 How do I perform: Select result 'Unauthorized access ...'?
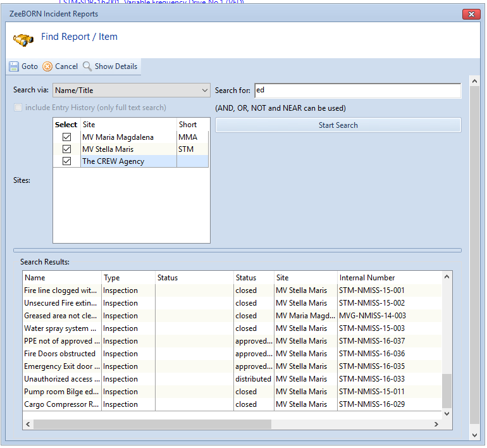coord(232,379)
